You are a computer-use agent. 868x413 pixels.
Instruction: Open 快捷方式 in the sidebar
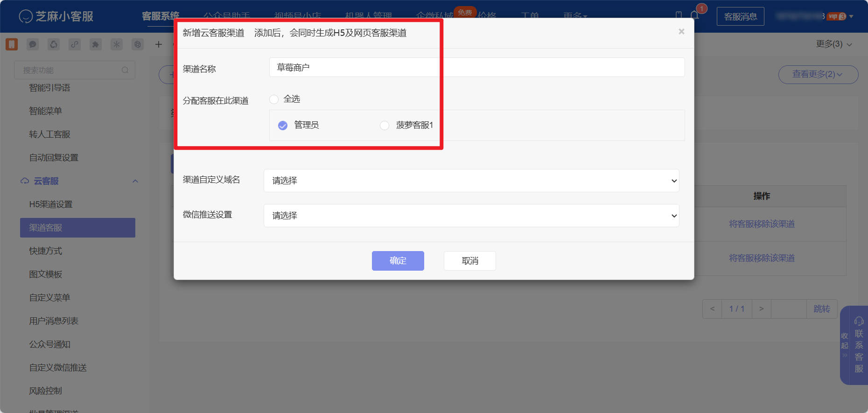45,251
